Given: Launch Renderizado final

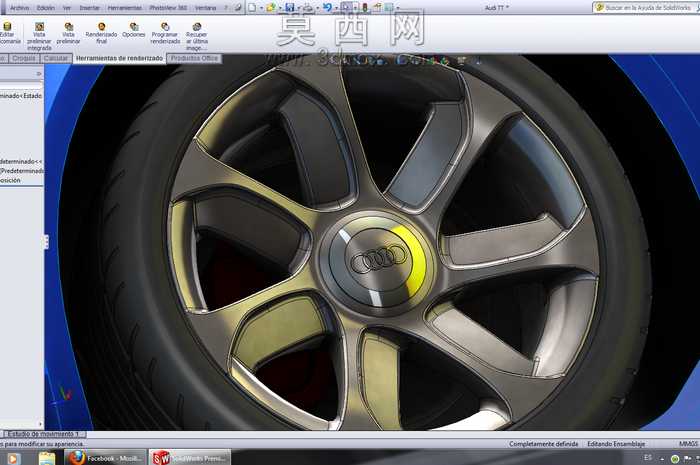Looking at the screenshot, I should point(101,33).
